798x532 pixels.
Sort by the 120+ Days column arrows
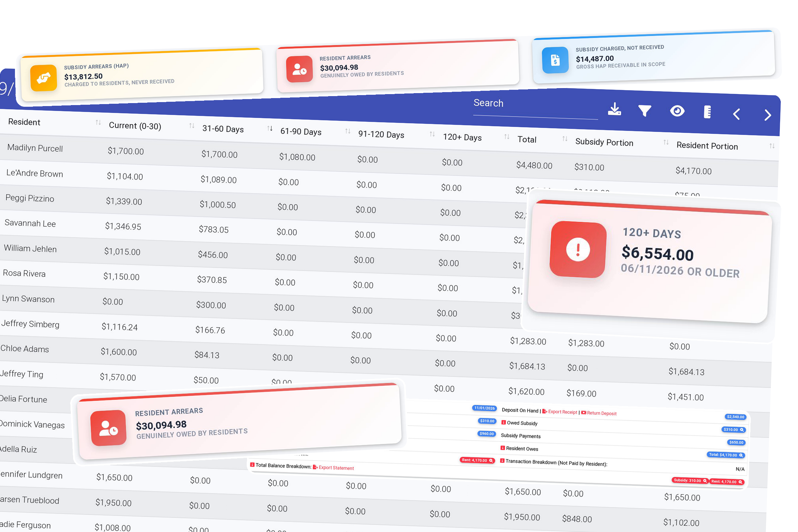pyautogui.click(x=507, y=137)
